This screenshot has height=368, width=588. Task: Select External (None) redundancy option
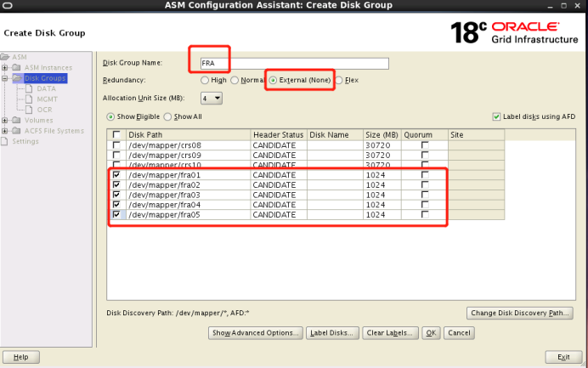click(x=273, y=80)
